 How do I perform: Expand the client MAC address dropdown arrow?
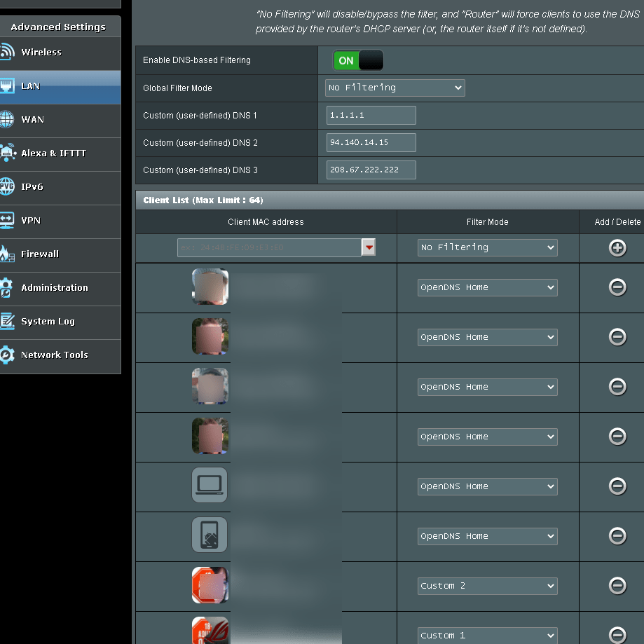[x=369, y=247]
